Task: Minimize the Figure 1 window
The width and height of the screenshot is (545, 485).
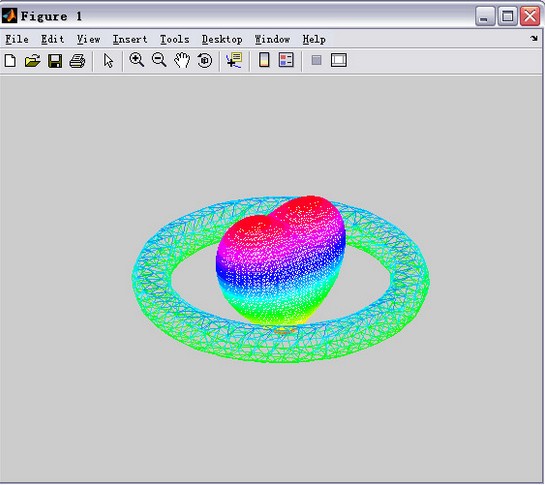Action: click(485, 16)
